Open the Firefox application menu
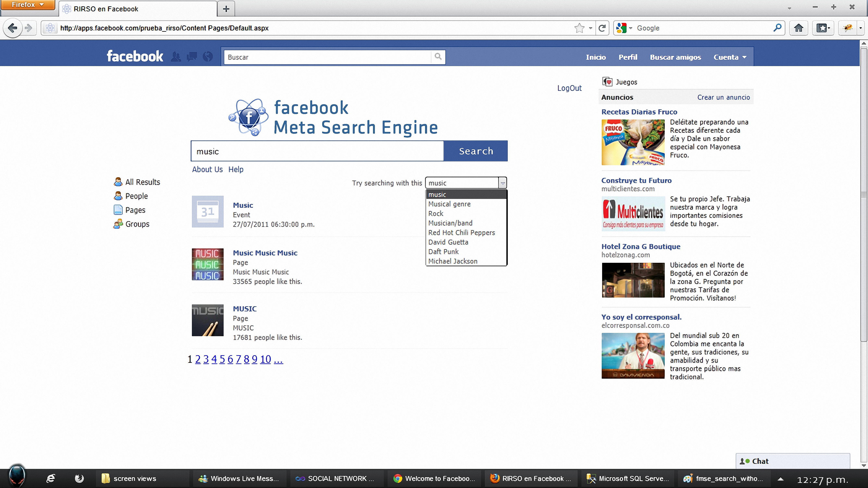Screen dimensions: 868x488 point(28,5)
